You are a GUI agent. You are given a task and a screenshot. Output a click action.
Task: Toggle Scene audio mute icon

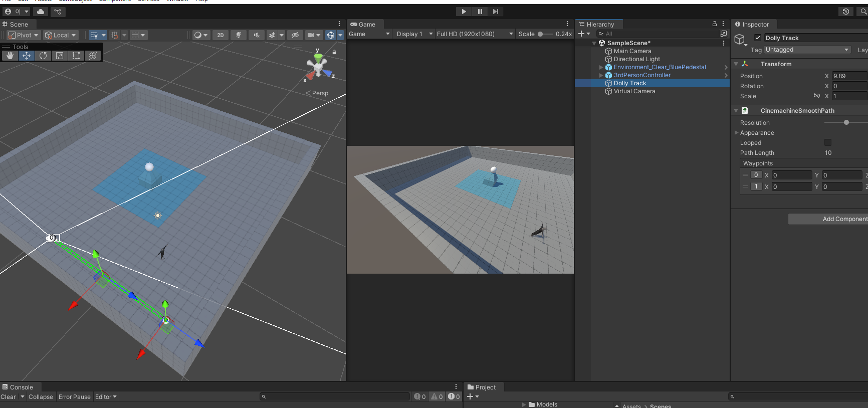coord(257,35)
